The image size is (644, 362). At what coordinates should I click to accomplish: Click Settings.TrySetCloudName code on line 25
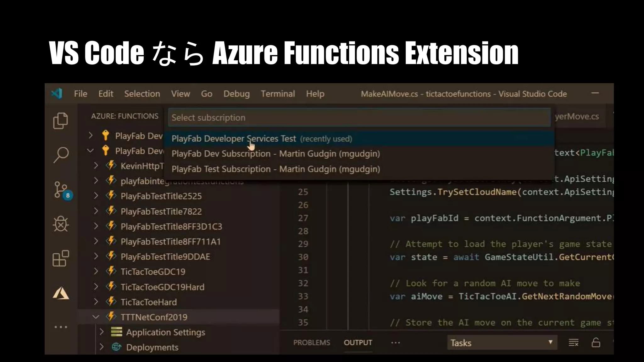point(502,192)
